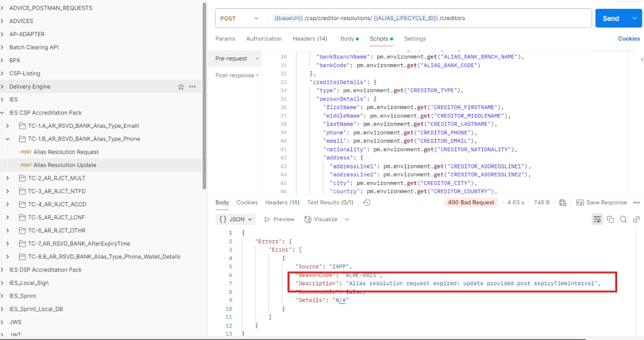Open request Body tab
The height and width of the screenshot is (340, 644).
(x=349, y=39)
